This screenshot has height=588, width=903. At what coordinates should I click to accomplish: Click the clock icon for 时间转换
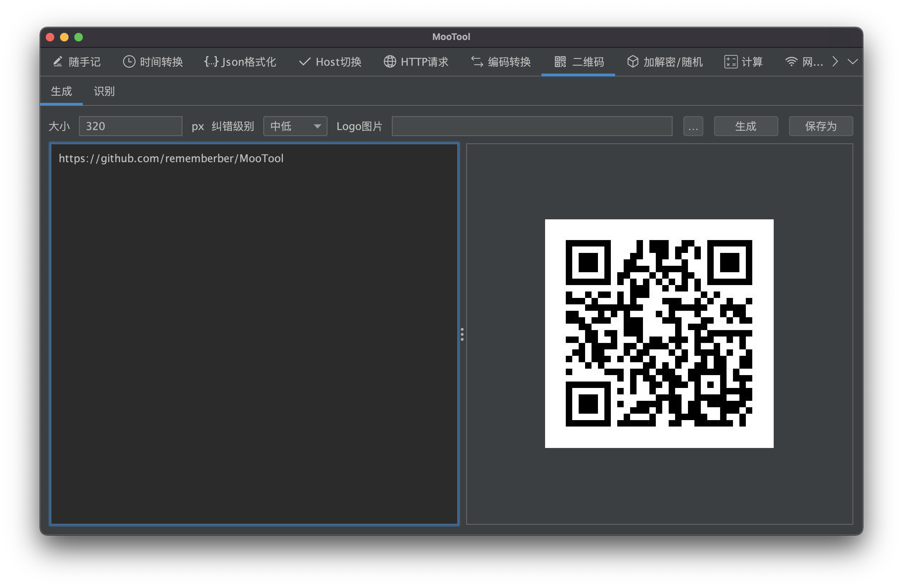(129, 61)
